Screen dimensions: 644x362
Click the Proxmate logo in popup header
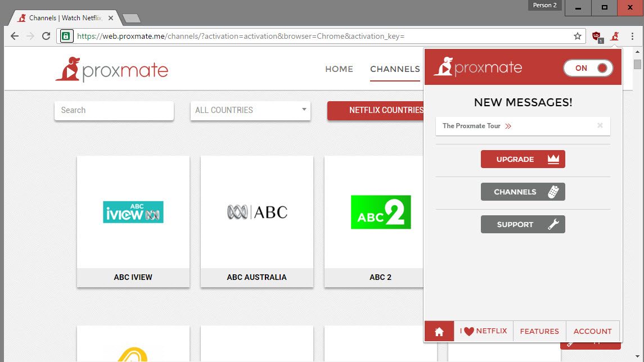pyautogui.click(x=478, y=66)
